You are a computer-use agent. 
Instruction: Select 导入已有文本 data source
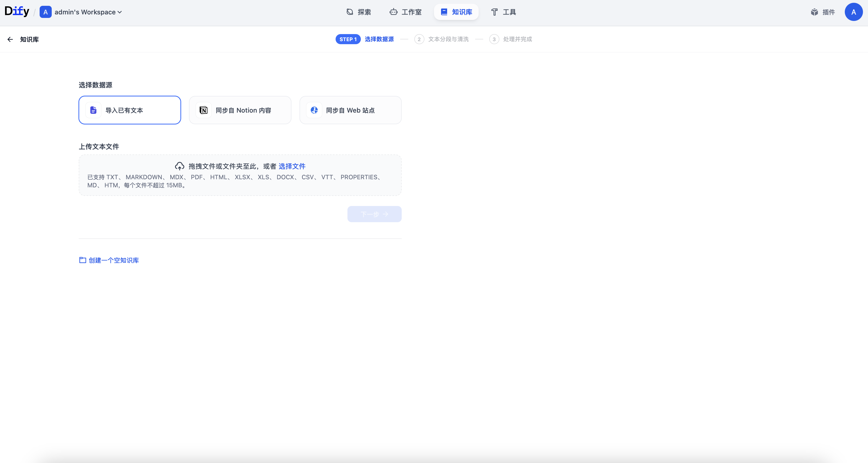(130, 110)
